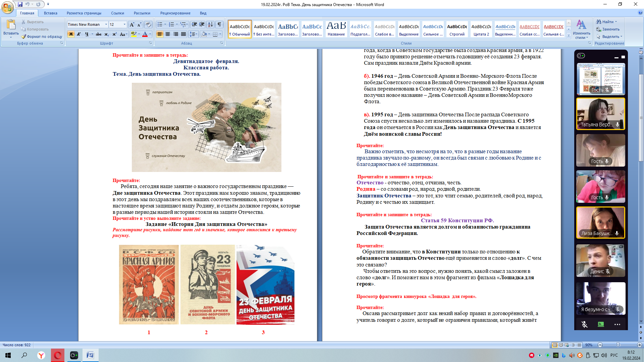The height and width of the screenshot is (362, 644).
Task: Open the Абзац dialog launcher
Action: coord(221,43)
